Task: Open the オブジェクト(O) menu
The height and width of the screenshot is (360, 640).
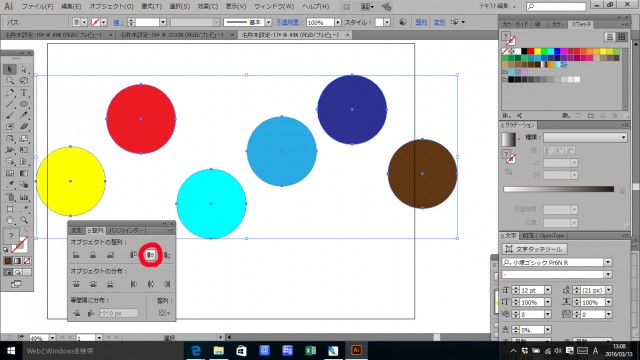Action: (x=111, y=7)
